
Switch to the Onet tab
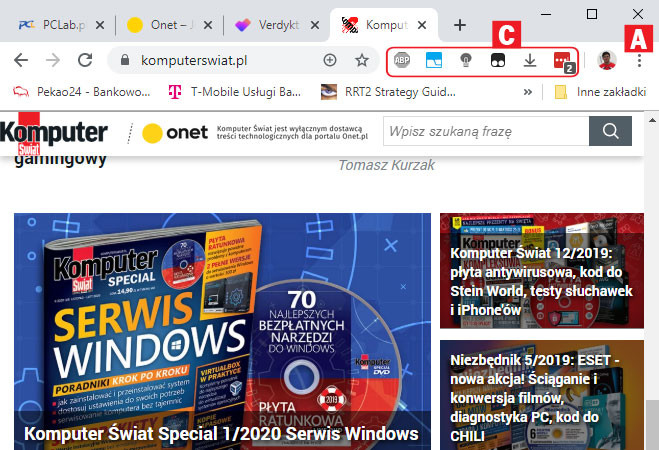click(160, 25)
